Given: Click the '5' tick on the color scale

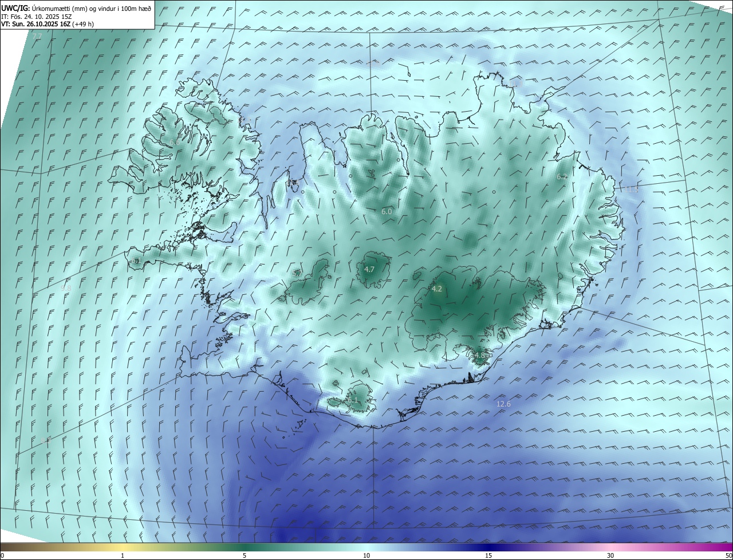Looking at the screenshot, I should [x=245, y=555].
